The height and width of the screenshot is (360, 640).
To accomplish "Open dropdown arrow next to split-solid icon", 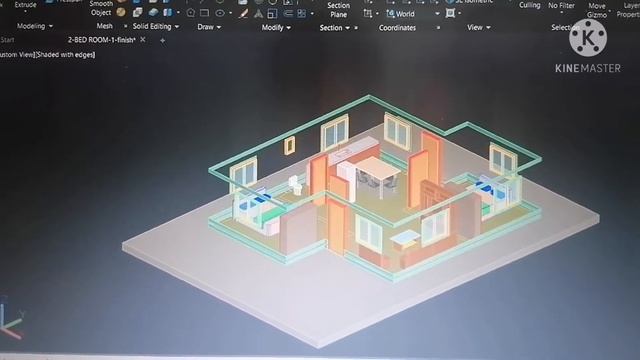I will point(178,13).
